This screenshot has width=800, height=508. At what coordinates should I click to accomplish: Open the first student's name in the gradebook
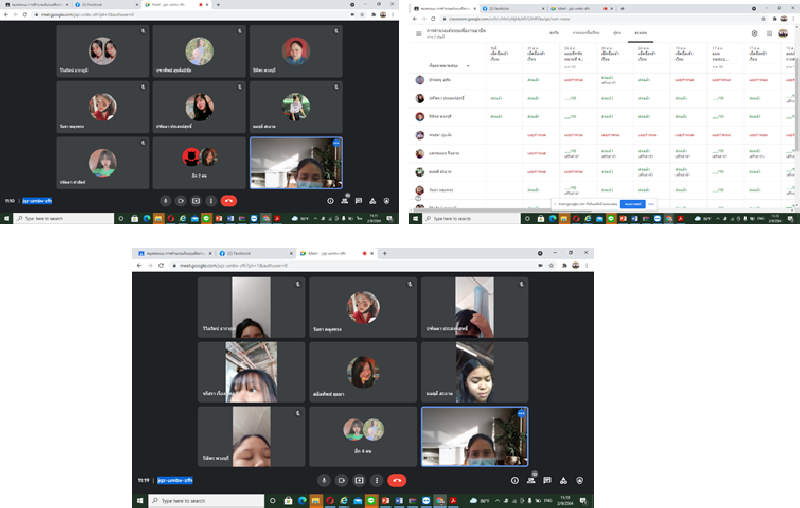click(x=443, y=80)
